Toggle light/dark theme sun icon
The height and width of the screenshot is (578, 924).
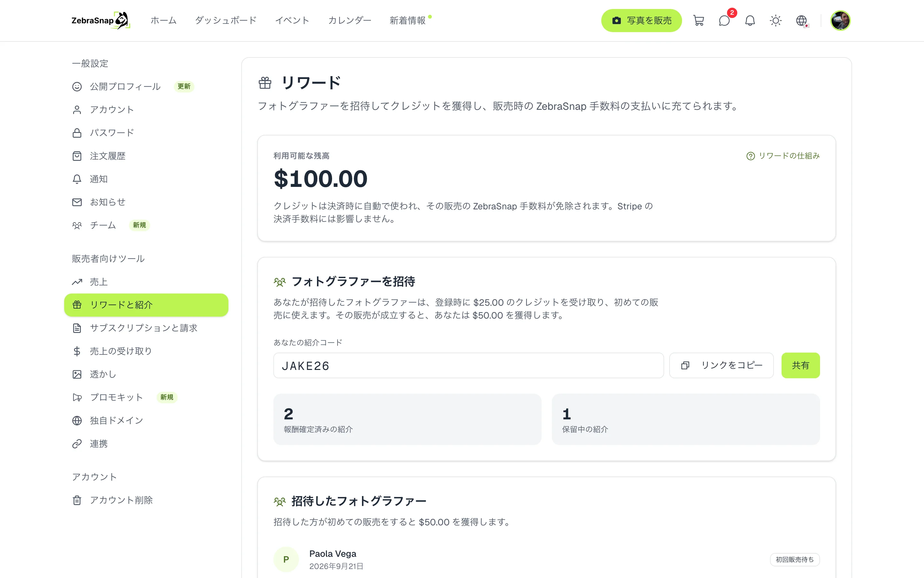click(x=775, y=21)
